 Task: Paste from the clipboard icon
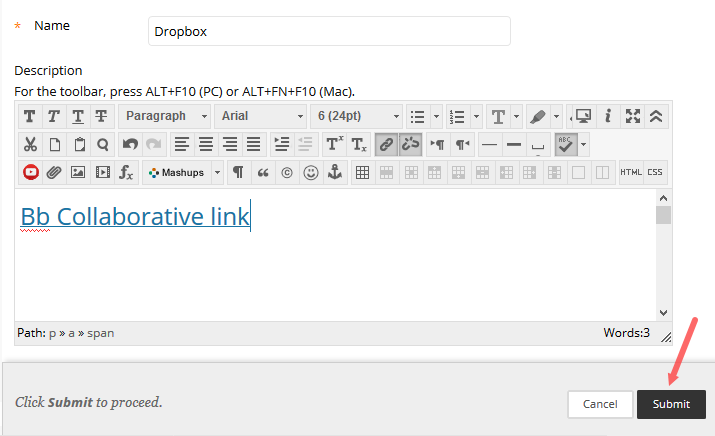coord(78,145)
